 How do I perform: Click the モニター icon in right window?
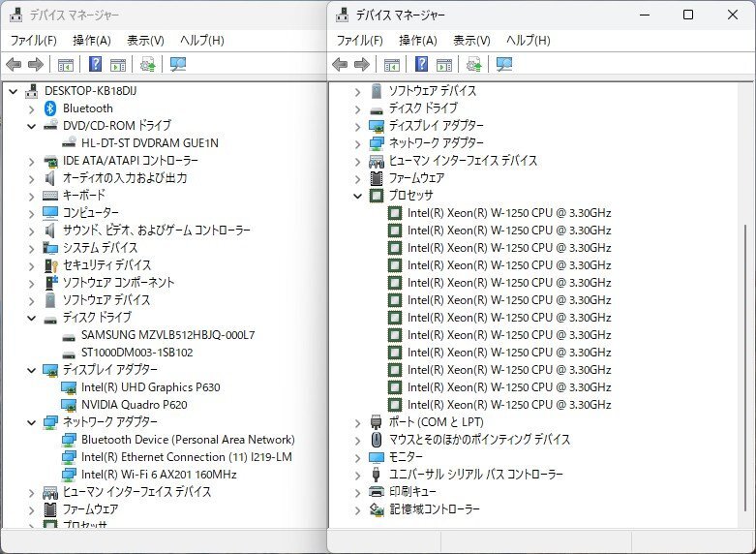pyautogui.click(x=377, y=457)
